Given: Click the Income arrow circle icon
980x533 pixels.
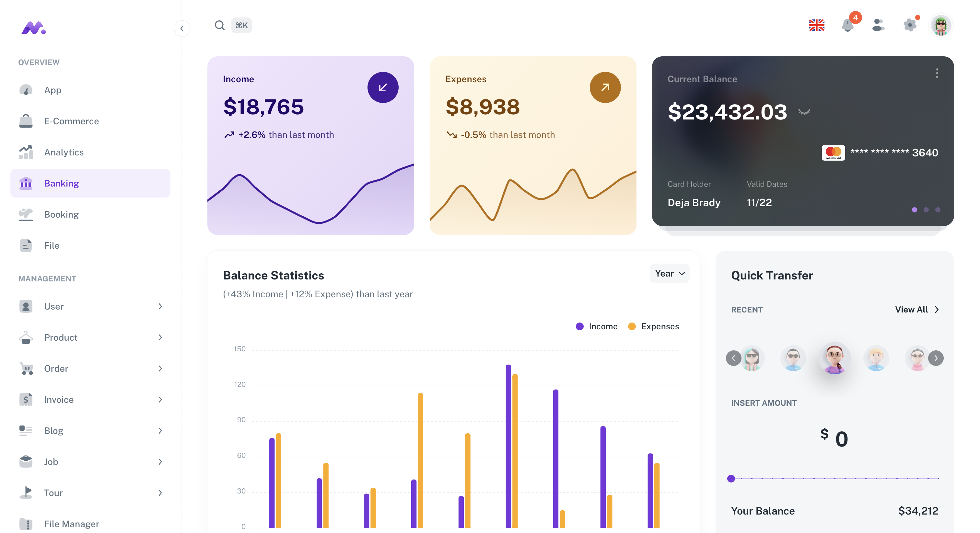Looking at the screenshot, I should [x=383, y=88].
